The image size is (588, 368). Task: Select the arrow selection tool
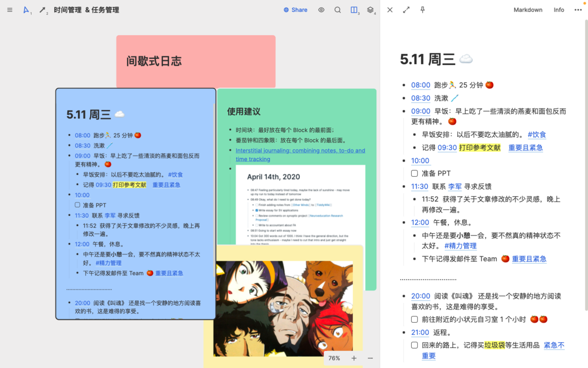(26, 9)
